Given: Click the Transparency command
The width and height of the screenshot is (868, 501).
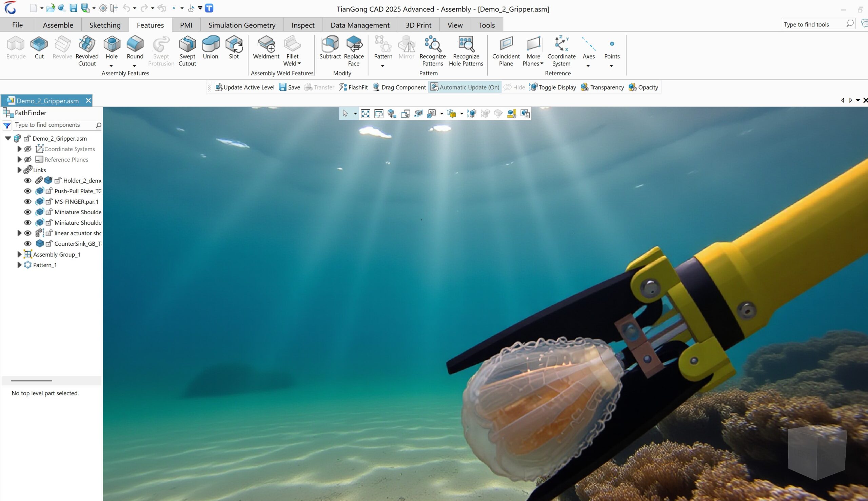Looking at the screenshot, I should pyautogui.click(x=602, y=87).
